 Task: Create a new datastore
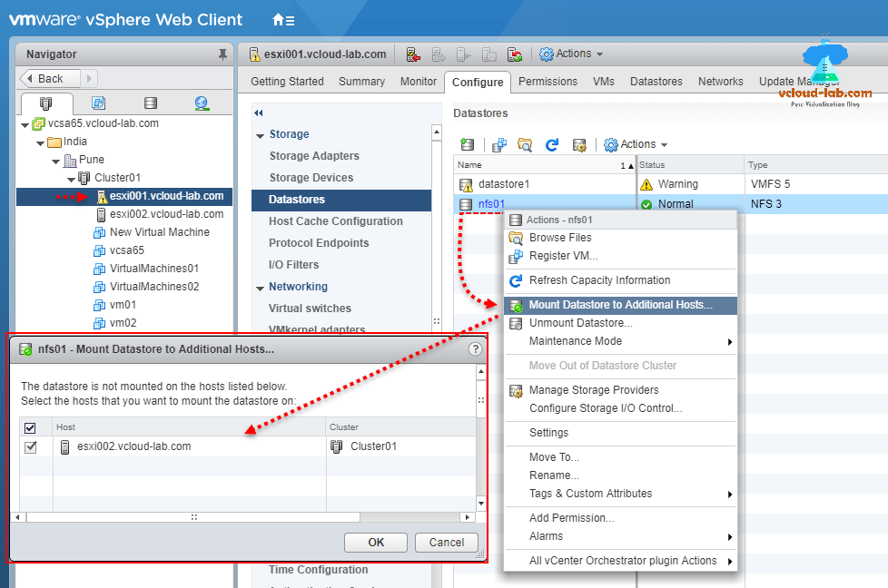pos(466,144)
